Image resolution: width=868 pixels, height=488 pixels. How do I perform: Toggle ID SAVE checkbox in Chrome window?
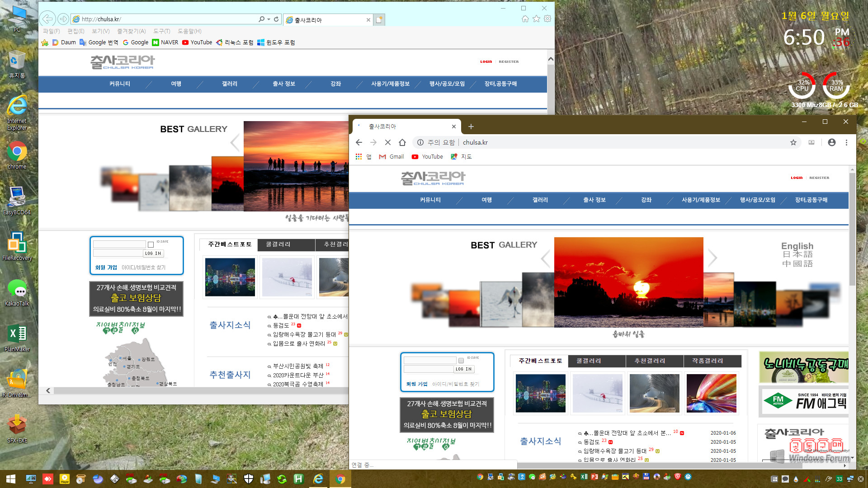tap(461, 361)
